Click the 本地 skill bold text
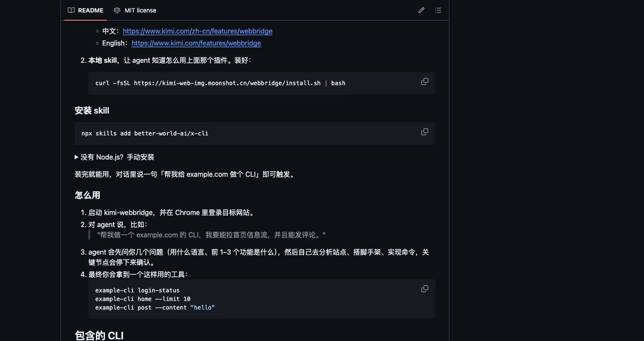Viewport: 644px width, 341px height. pos(102,60)
